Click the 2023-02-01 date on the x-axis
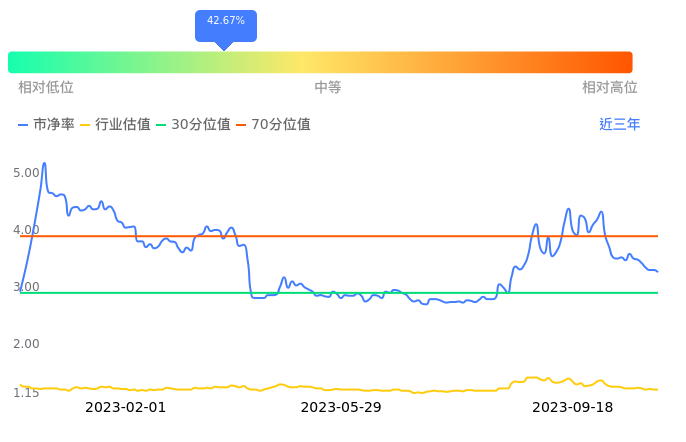The height and width of the screenshot is (442, 686). (125, 408)
